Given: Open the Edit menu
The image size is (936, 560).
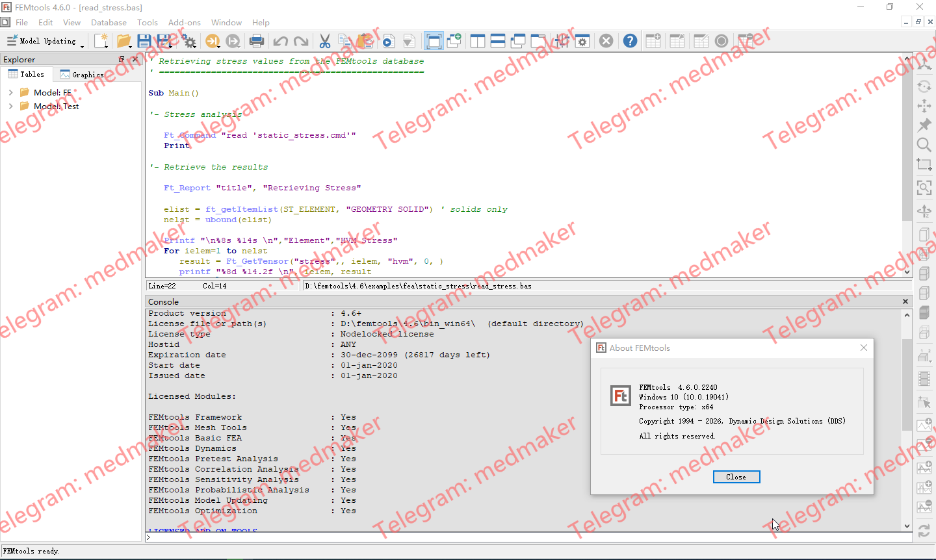Looking at the screenshot, I should pyautogui.click(x=45, y=23).
